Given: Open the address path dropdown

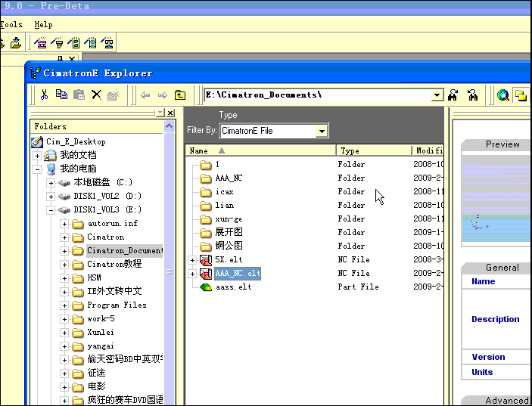Looking at the screenshot, I should click(437, 95).
